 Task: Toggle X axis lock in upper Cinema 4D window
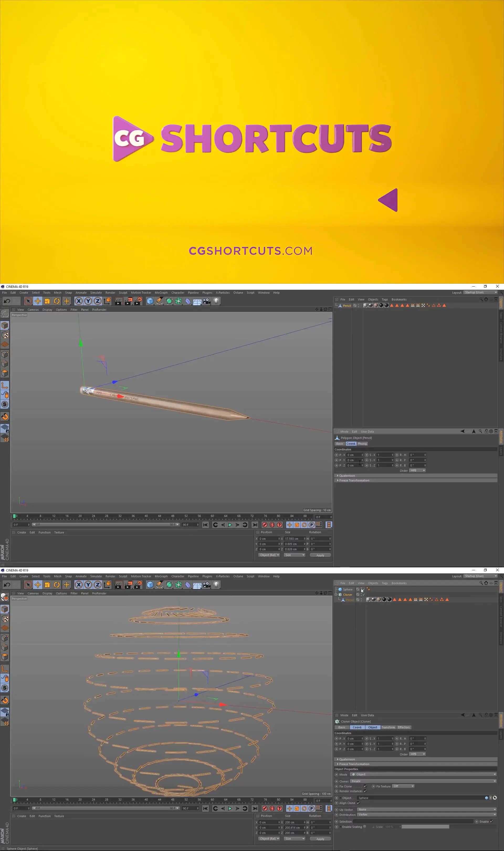(78, 301)
